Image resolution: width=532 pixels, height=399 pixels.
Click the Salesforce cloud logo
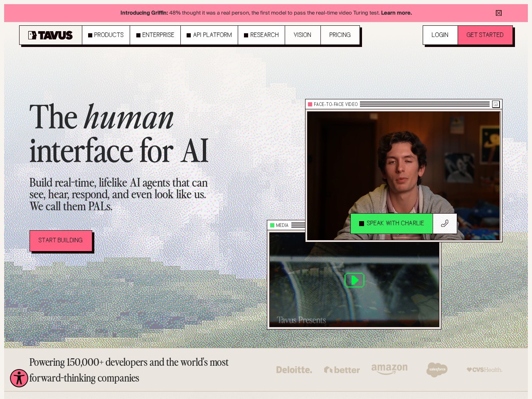[x=437, y=369]
